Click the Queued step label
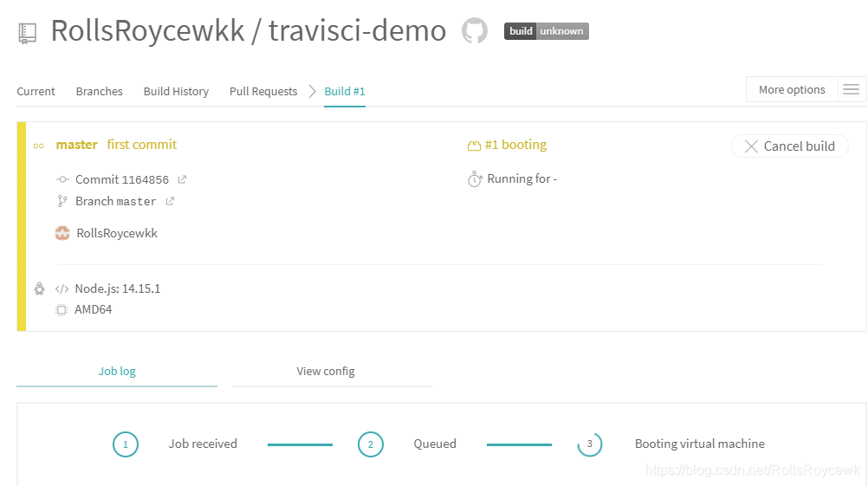 [435, 444]
